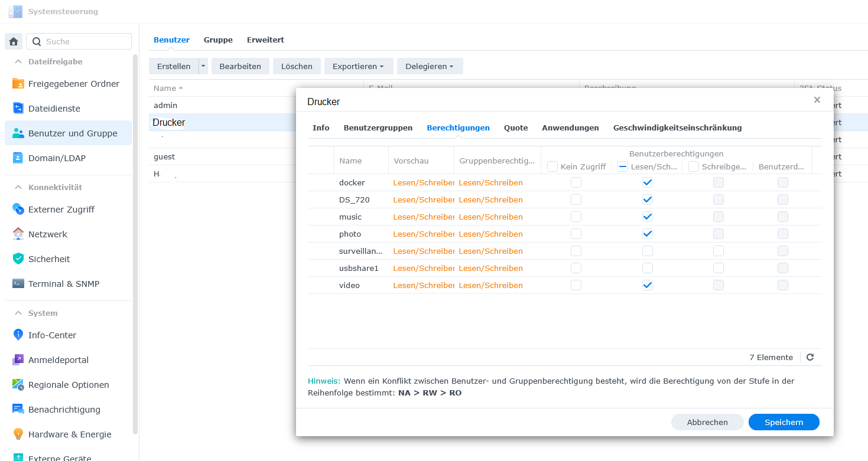Open the Sicherheit section

pos(49,259)
